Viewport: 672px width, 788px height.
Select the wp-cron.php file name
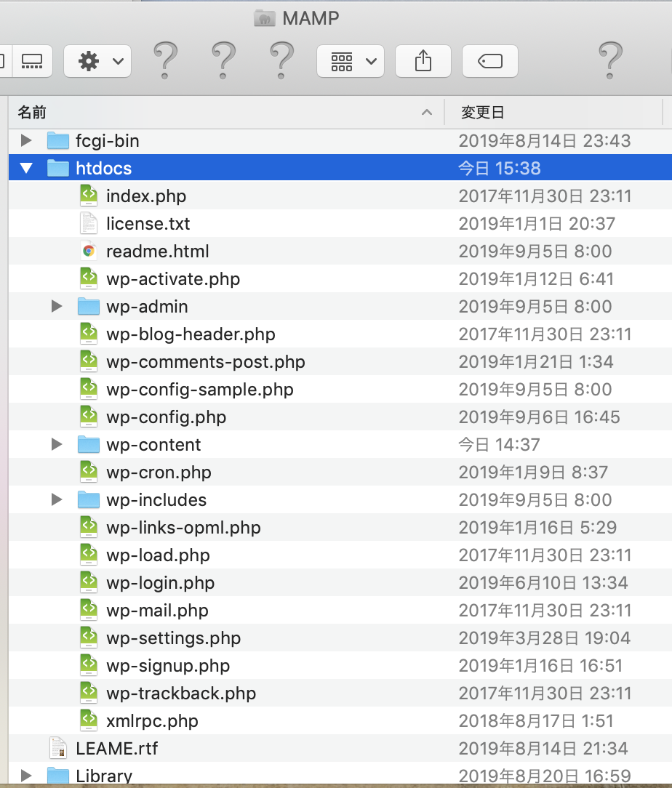159,473
